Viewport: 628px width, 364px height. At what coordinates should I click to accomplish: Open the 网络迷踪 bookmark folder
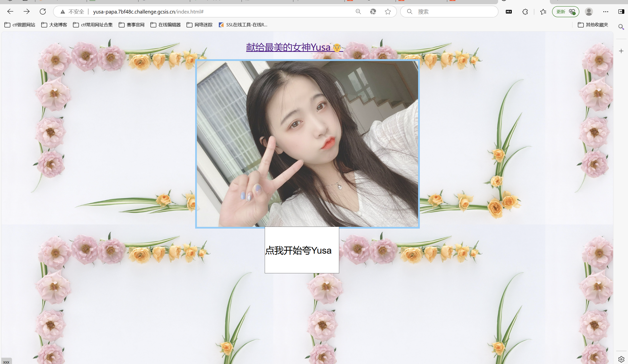tap(199, 25)
